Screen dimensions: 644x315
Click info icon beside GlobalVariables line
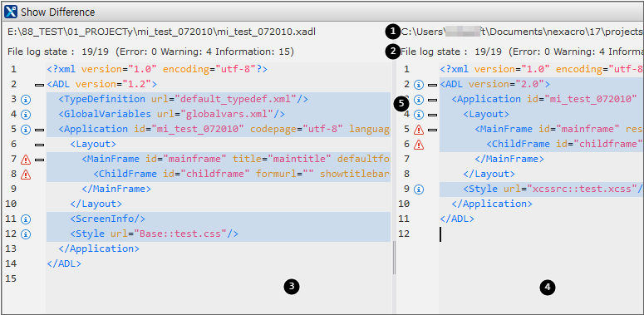(26, 114)
